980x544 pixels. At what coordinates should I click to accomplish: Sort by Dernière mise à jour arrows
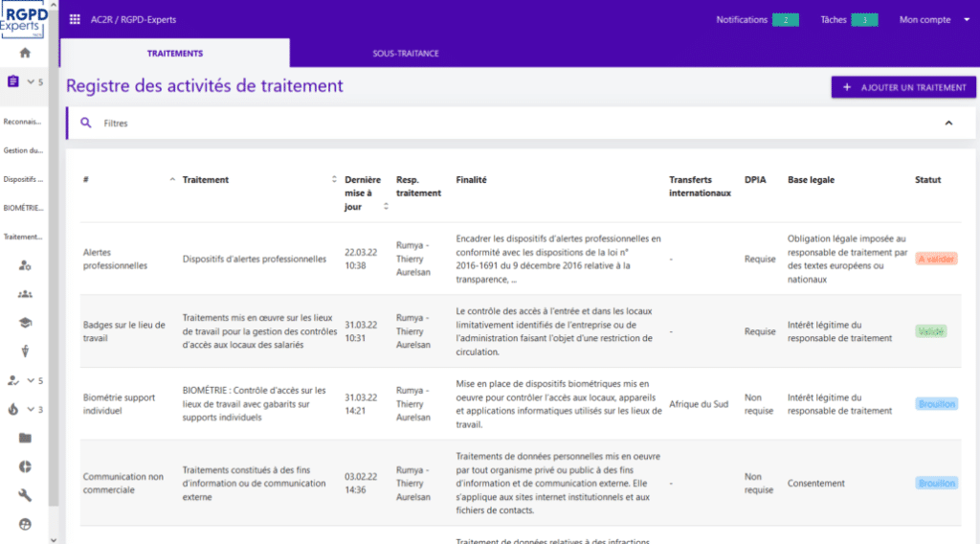[x=387, y=206]
